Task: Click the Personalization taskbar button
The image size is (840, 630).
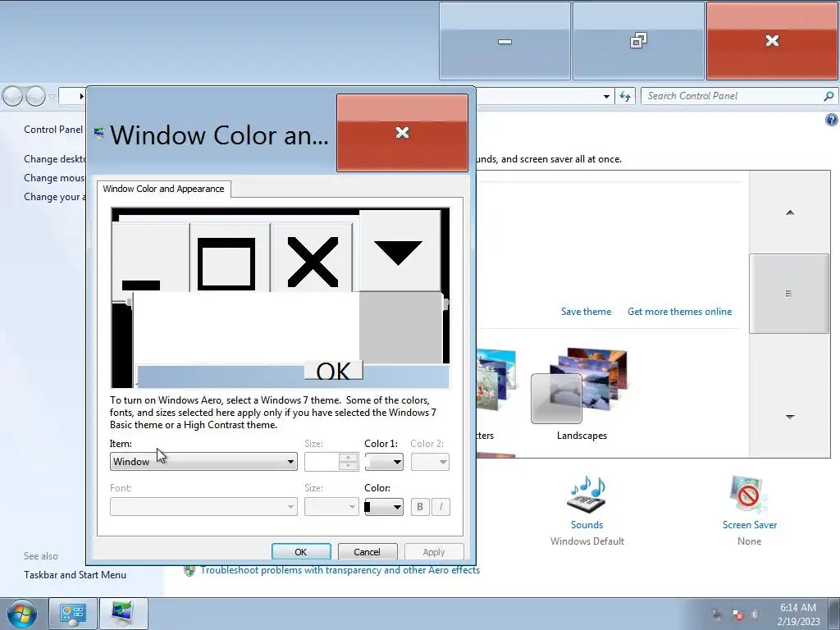Action: coord(123,614)
